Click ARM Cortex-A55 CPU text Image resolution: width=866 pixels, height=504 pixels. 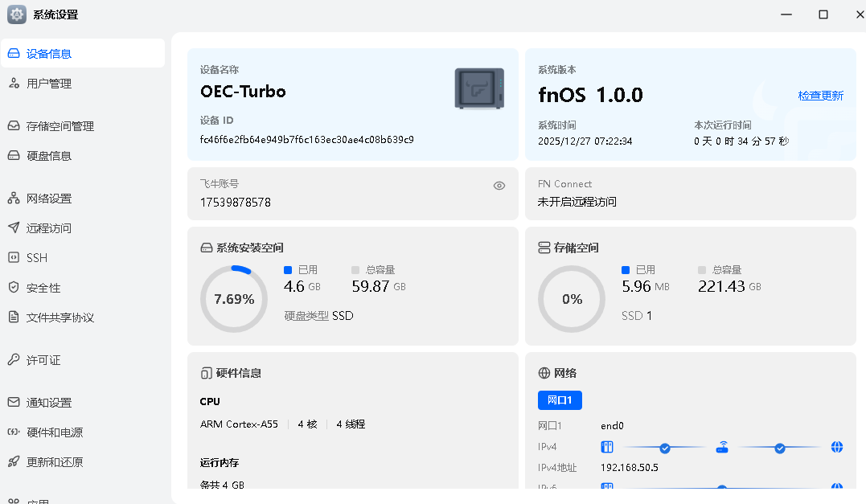(x=239, y=424)
